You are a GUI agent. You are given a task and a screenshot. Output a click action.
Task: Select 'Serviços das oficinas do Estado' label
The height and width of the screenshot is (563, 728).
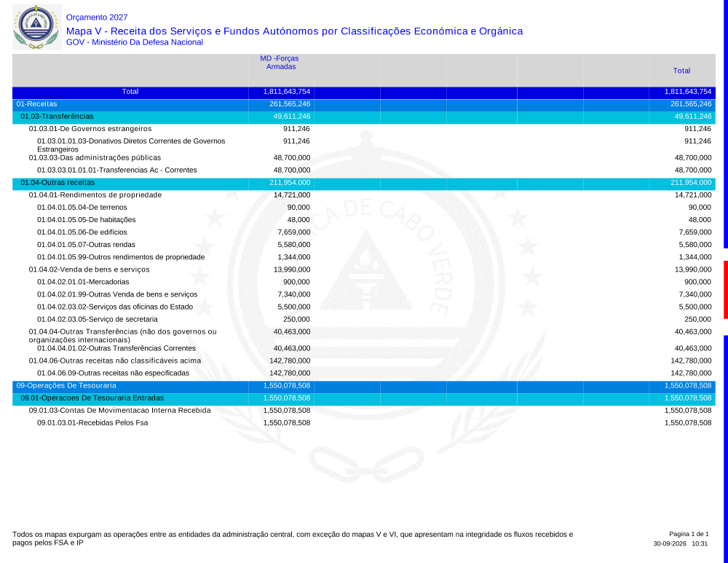point(115,307)
